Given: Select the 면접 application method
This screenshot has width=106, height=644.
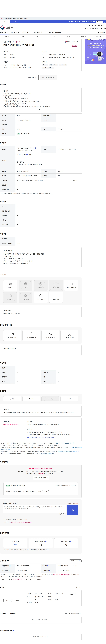Looking at the screenshot, I should click(x=31, y=399).
